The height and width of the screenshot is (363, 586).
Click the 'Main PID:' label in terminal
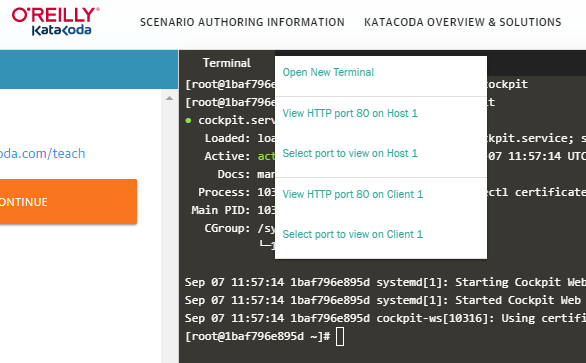coord(220,210)
